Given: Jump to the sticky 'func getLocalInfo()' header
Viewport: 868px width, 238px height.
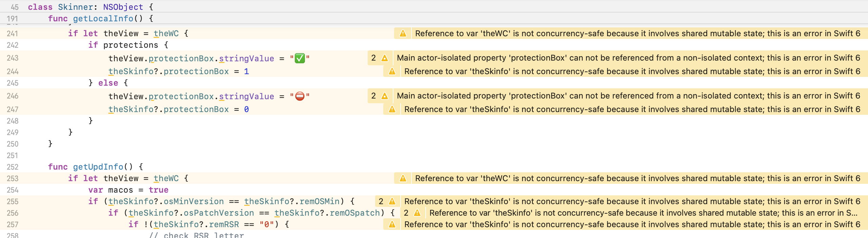Looking at the screenshot, I should [x=100, y=18].
